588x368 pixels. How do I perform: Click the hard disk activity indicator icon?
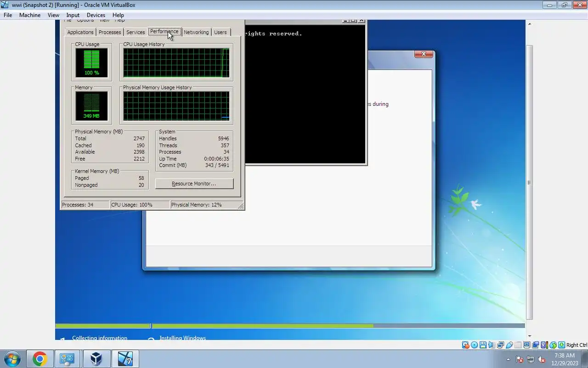tap(466, 345)
